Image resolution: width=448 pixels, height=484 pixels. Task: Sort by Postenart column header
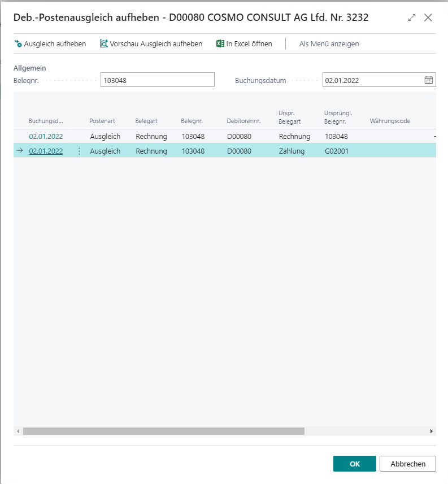pyautogui.click(x=102, y=121)
